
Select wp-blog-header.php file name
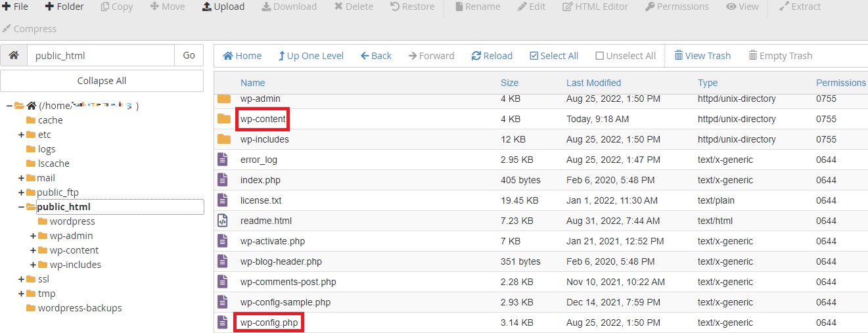click(x=281, y=261)
